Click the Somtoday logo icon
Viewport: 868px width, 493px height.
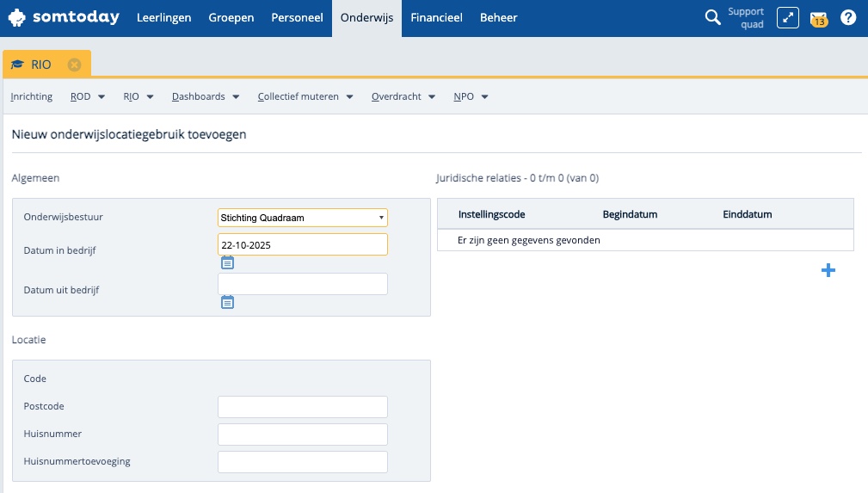pos(16,17)
